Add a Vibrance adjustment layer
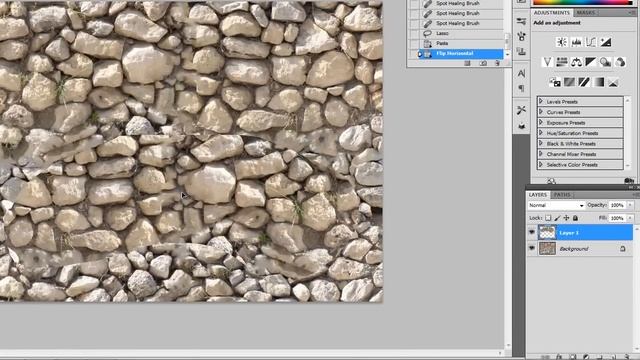 coord(547,62)
